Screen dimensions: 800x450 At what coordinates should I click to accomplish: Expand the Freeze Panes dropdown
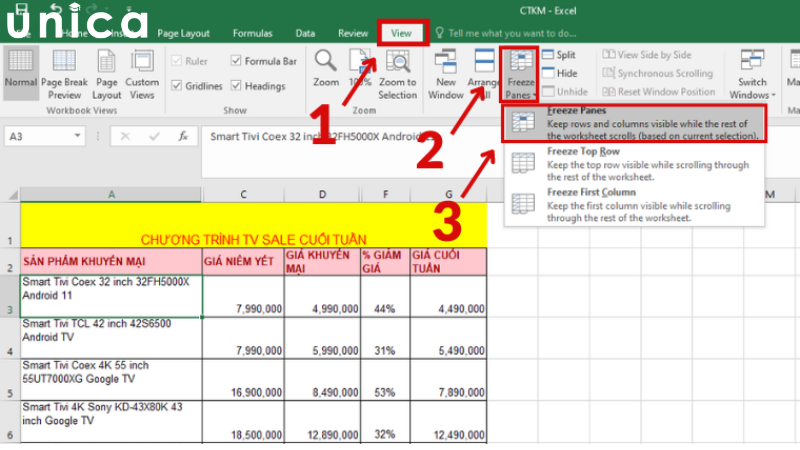[x=518, y=74]
